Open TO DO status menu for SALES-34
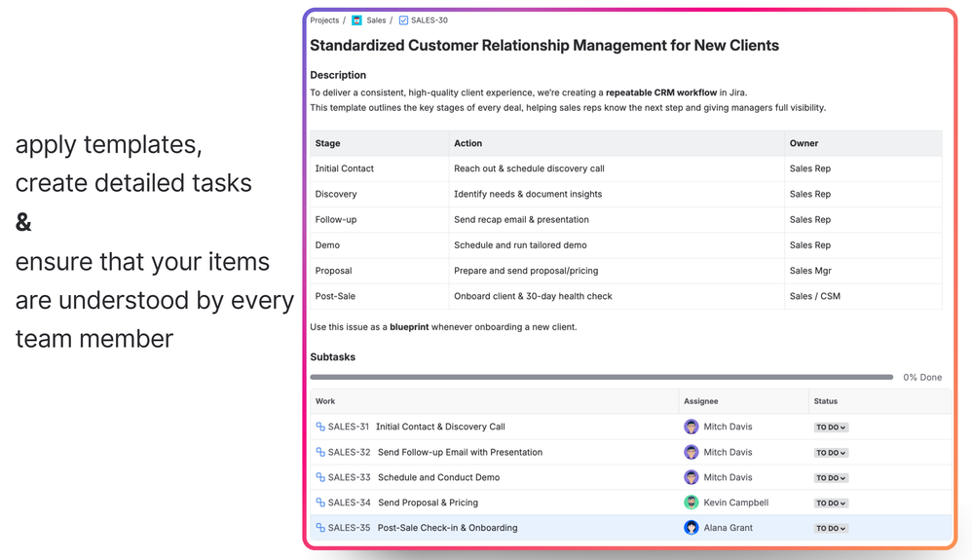 831,504
